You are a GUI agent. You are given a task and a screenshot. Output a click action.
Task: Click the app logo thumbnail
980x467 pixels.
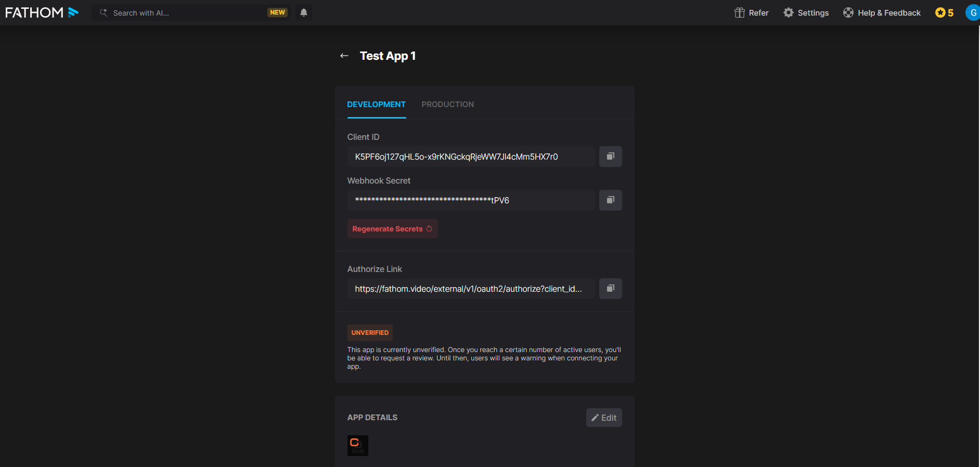pos(358,446)
